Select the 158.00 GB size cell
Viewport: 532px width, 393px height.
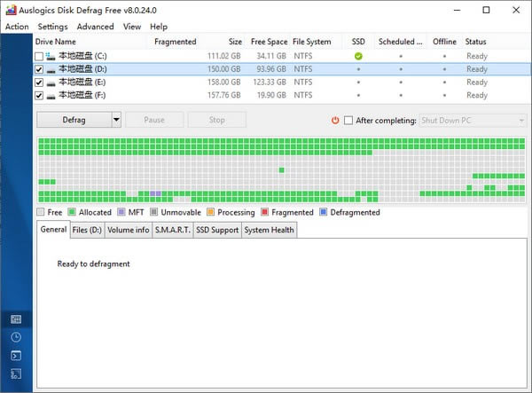pos(224,83)
